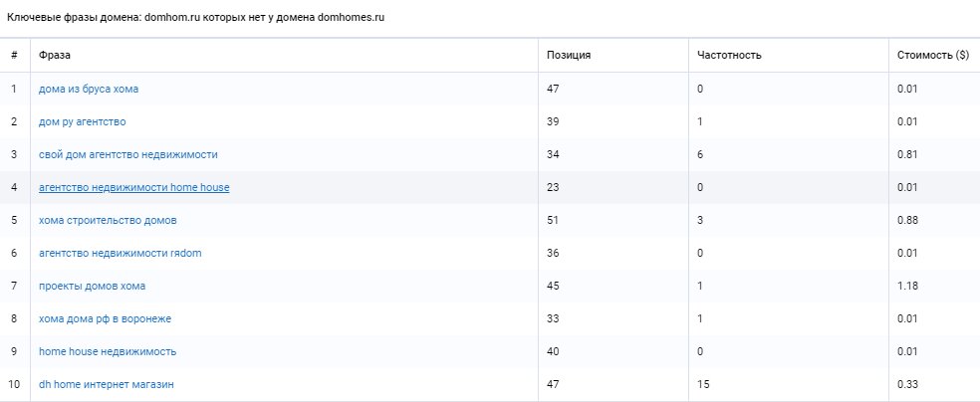The image size is (980, 402).
Task: Select the 'хома строительство домов' link
Action: click(108, 220)
